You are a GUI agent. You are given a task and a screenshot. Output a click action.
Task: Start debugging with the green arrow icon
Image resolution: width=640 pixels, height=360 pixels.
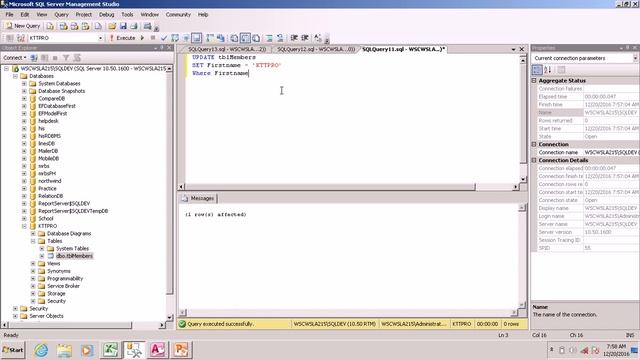pos(142,38)
